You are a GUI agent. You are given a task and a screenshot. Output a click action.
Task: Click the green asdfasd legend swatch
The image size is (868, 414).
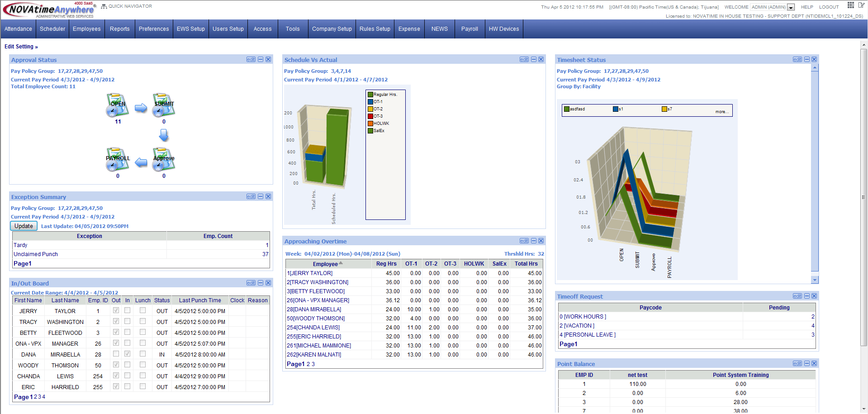click(566, 109)
